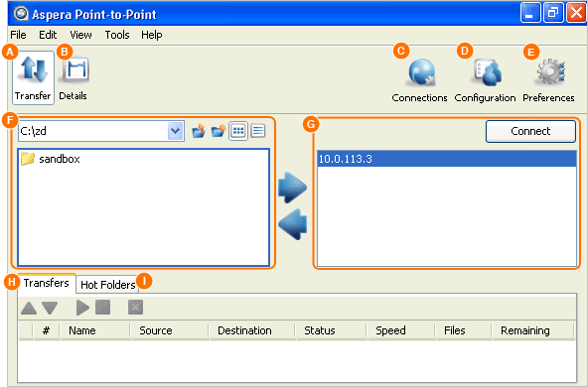Sort by the # column header
This screenshot has width=588, height=387.
click(x=47, y=330)
